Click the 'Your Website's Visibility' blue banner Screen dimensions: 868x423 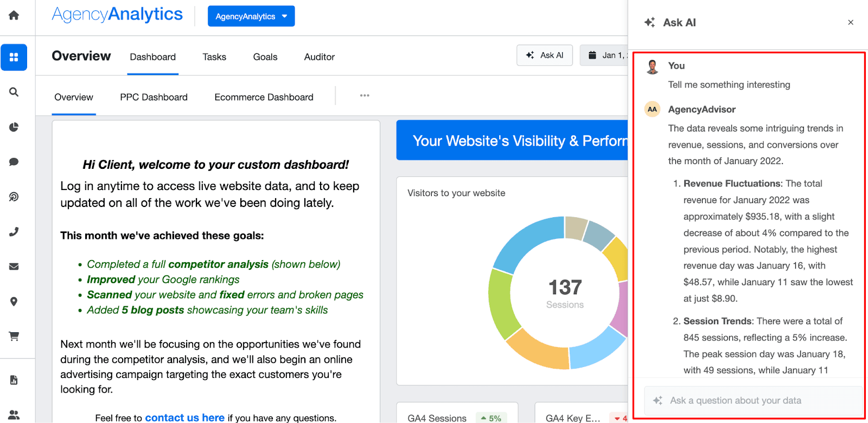[x=512, y=140]
